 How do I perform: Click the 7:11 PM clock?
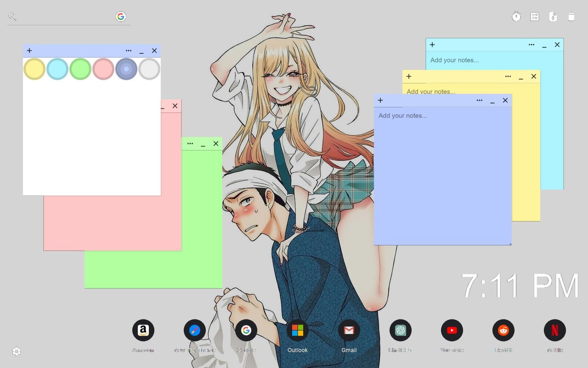click(x=520, y=286)
